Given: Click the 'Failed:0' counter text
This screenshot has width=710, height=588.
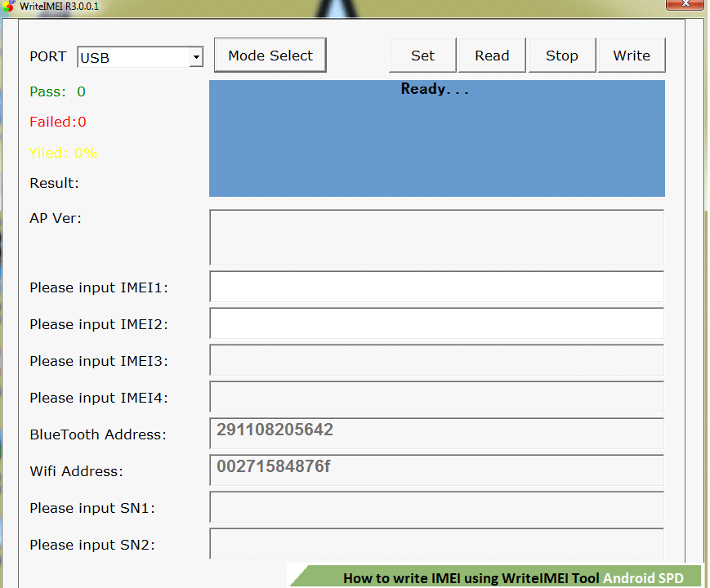Looking at the screenshot, I should click(58, 122).
